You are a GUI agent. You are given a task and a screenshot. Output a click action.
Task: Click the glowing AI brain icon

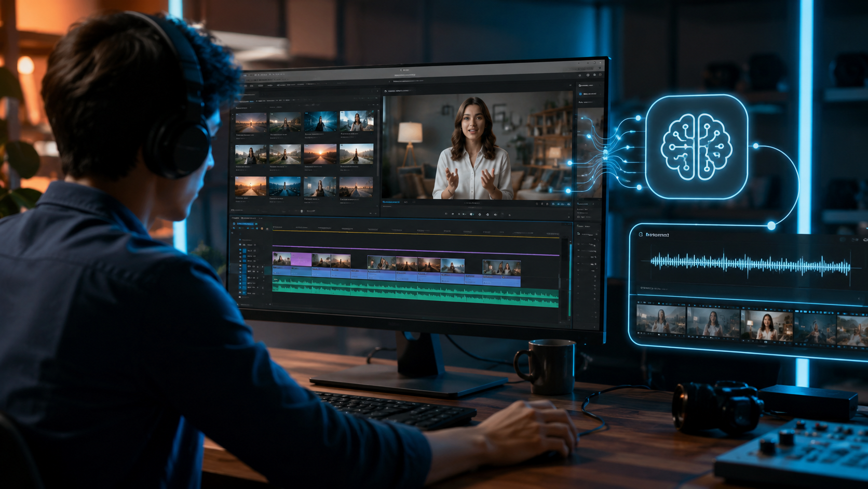coord(697,147)
